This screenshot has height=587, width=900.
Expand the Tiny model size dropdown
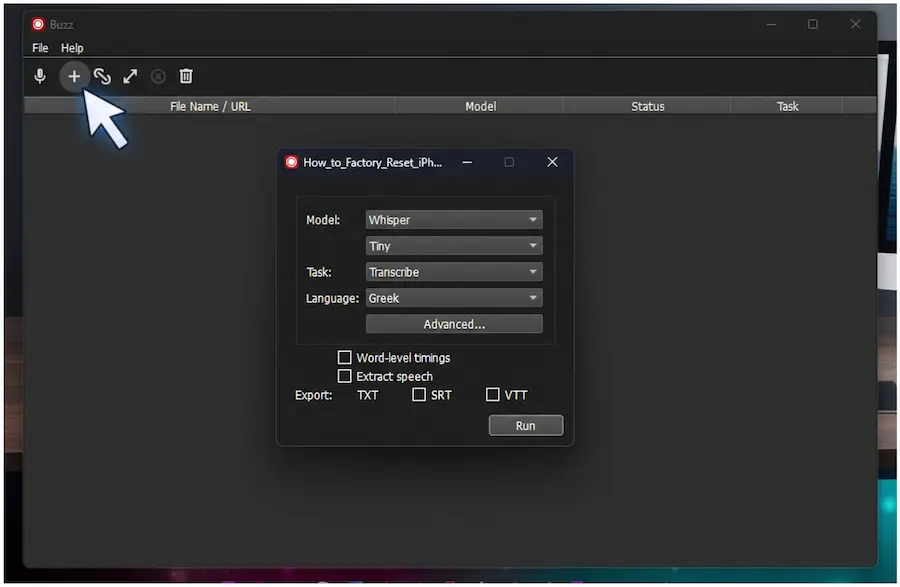[454, 246]
